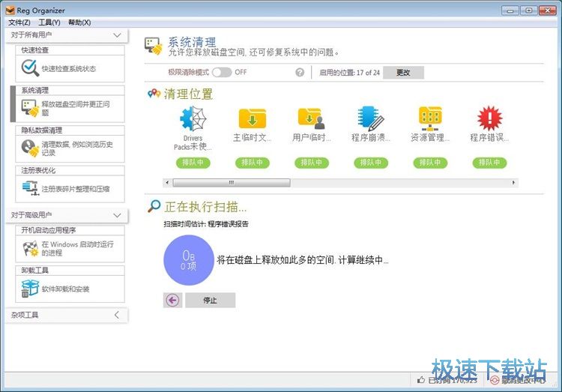562x392 pixels.
Task: Click 排队中 badge under 主临时文
Action: 253,163
